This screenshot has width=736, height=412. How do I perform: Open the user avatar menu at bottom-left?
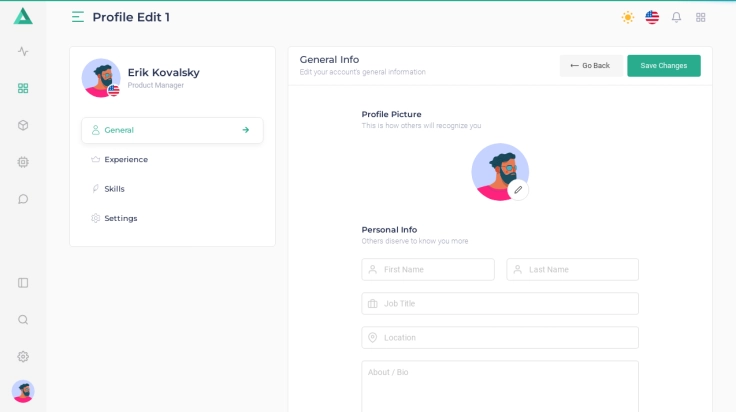(x=23, y=391)
